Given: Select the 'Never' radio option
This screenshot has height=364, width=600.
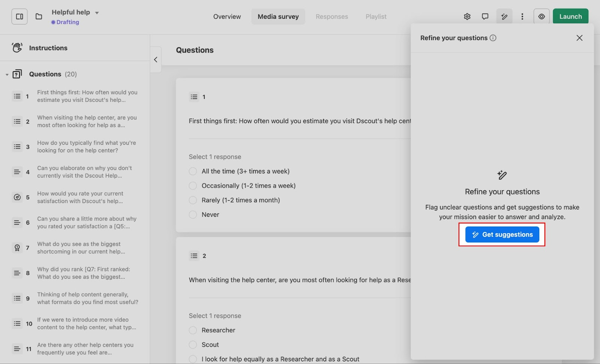Looking at the screenshot, I should coord(193,215).
